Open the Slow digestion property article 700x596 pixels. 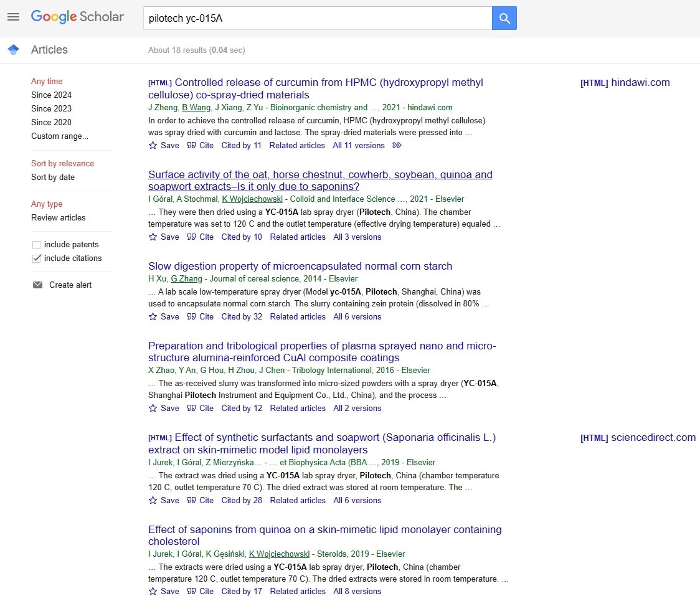pyautogui.click(x=300, y=266)
